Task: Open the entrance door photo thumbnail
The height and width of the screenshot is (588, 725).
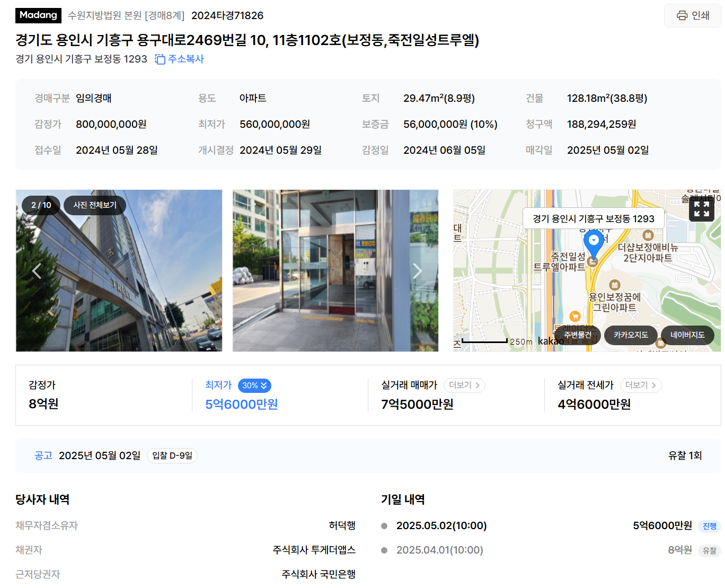Action: [335, 270]
